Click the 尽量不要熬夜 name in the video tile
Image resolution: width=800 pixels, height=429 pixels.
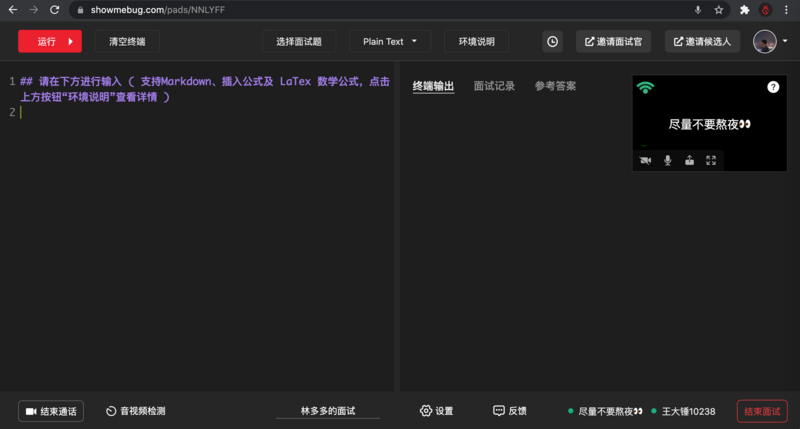pyautogui.click(x=709, y=124)
